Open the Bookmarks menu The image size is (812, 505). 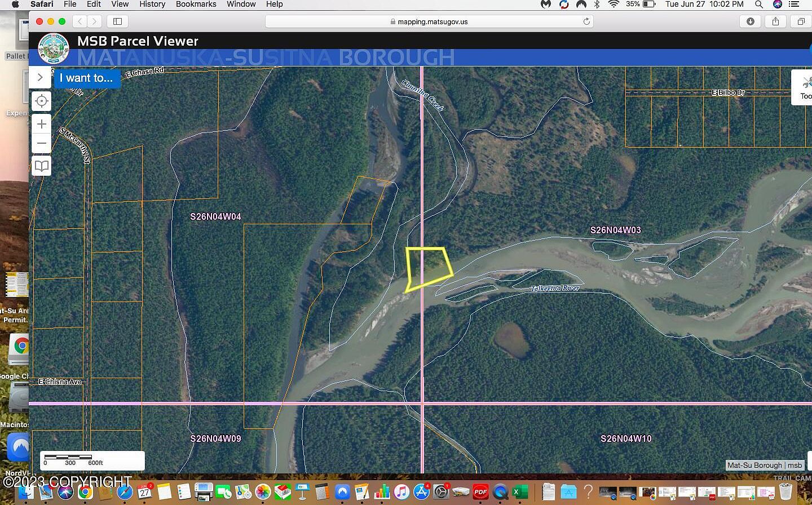(x=196, y=5)
